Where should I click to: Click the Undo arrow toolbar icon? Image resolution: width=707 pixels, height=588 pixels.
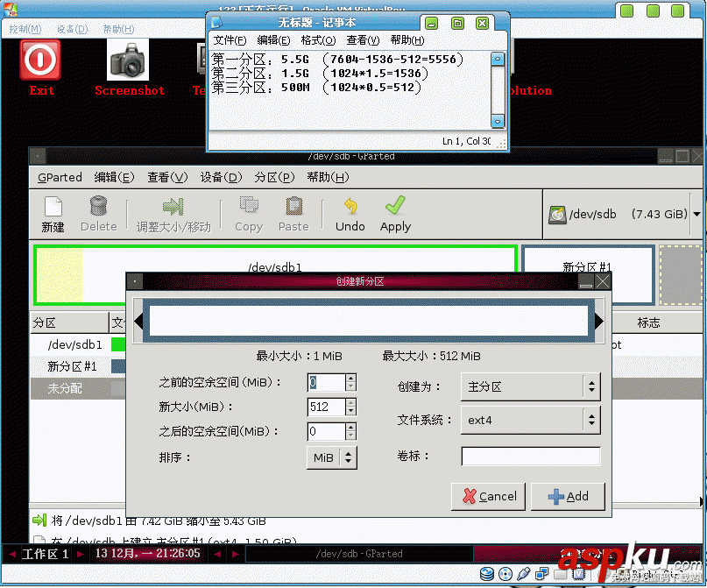tap(350, 206)
